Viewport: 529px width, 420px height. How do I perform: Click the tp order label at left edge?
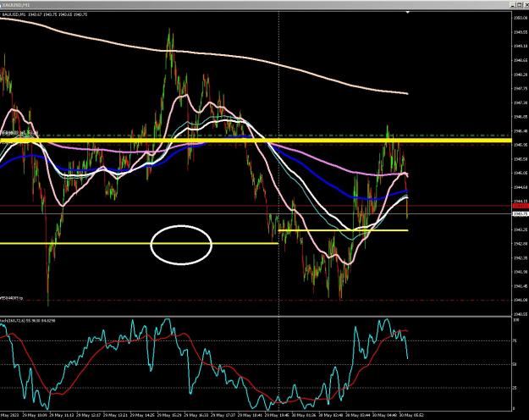(x=12, y=298)
